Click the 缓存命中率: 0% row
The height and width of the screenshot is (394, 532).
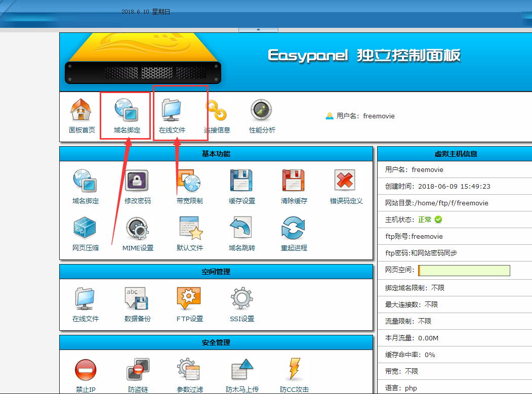(455, 355)
